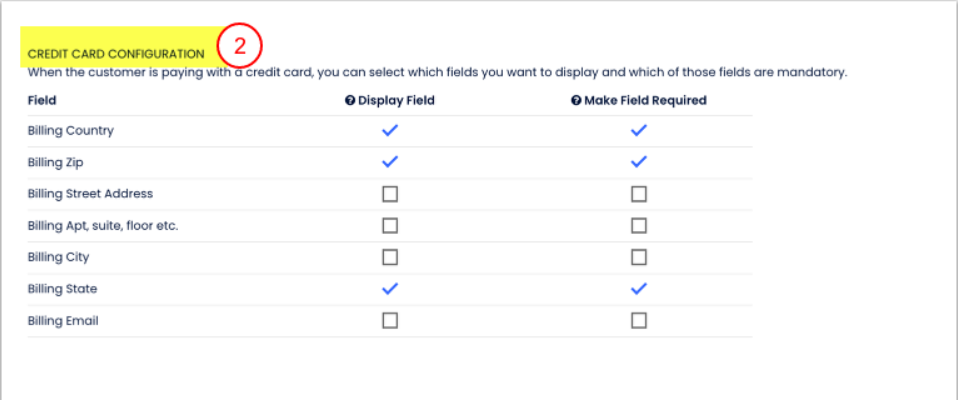Click the red circled number 2 marker
958x400 pixels.
coord(240,46)
